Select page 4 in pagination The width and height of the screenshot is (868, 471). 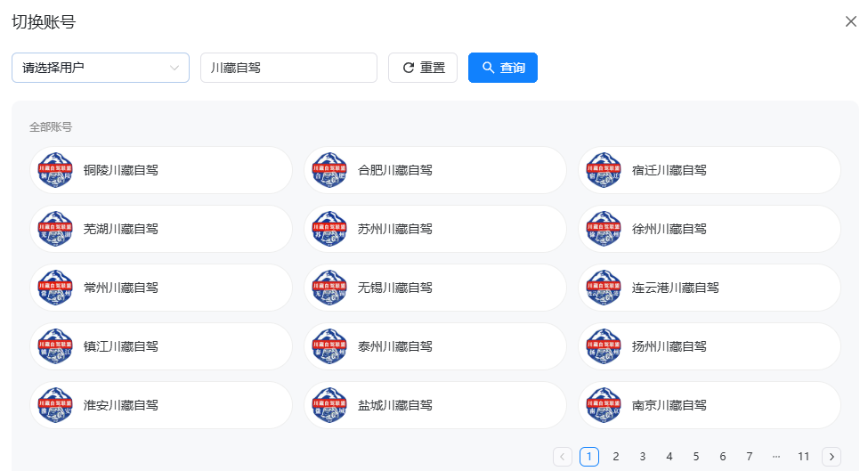[x=669, y=457]
